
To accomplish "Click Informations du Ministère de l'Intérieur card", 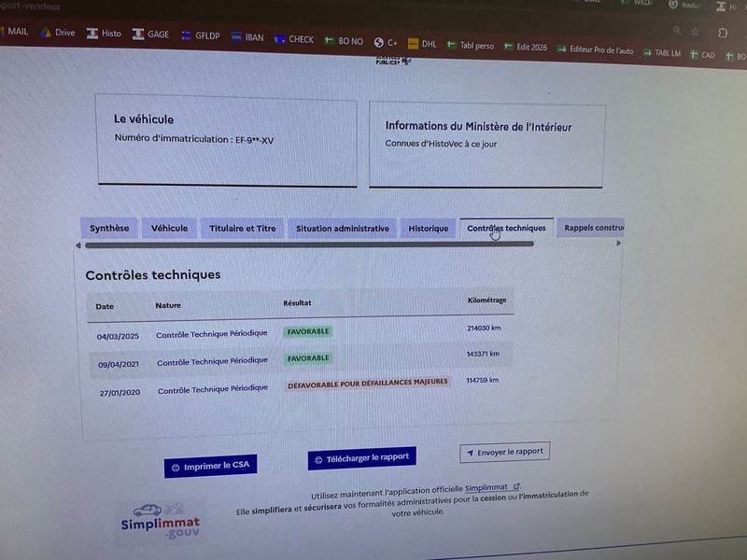I will pos(486,145).
